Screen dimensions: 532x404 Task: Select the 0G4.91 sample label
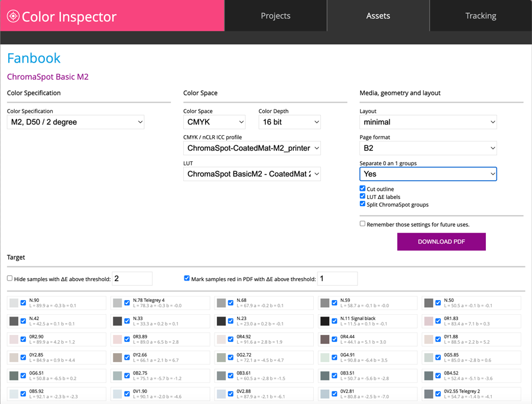click(x=348, y=355)
